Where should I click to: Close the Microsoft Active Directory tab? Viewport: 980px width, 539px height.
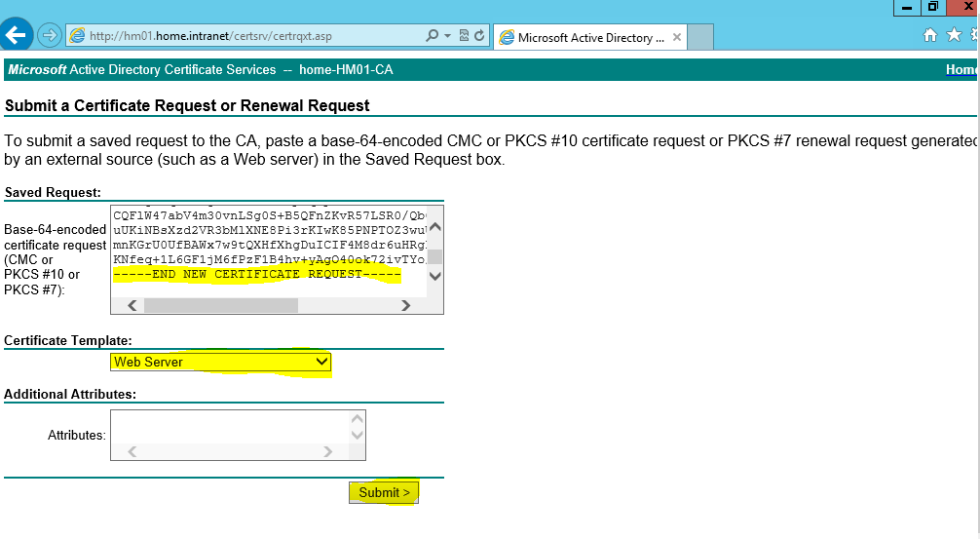677,38
